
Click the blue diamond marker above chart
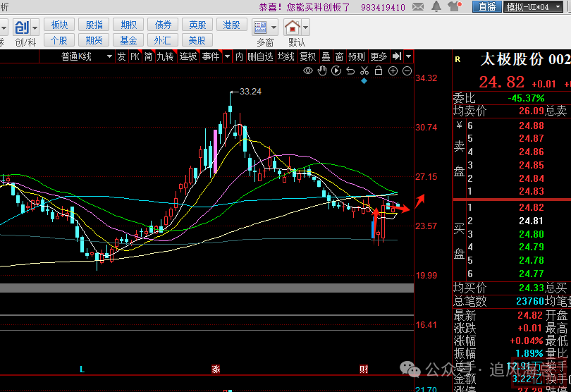click(x=364, y=81)
